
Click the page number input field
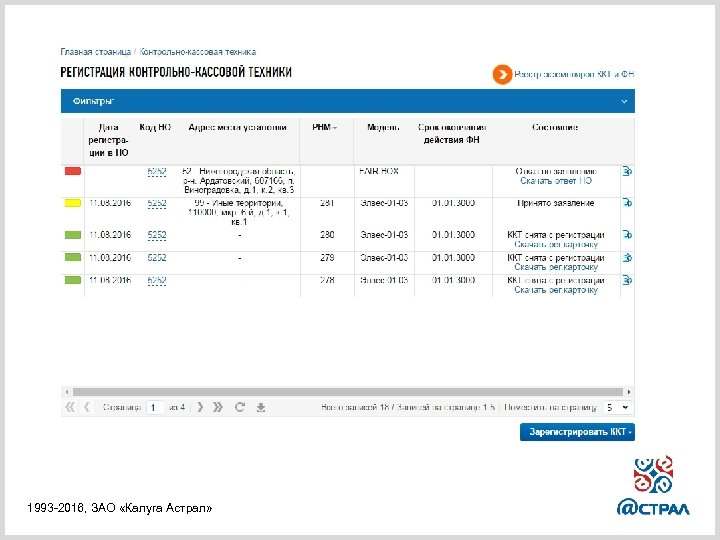coord(155,407)
